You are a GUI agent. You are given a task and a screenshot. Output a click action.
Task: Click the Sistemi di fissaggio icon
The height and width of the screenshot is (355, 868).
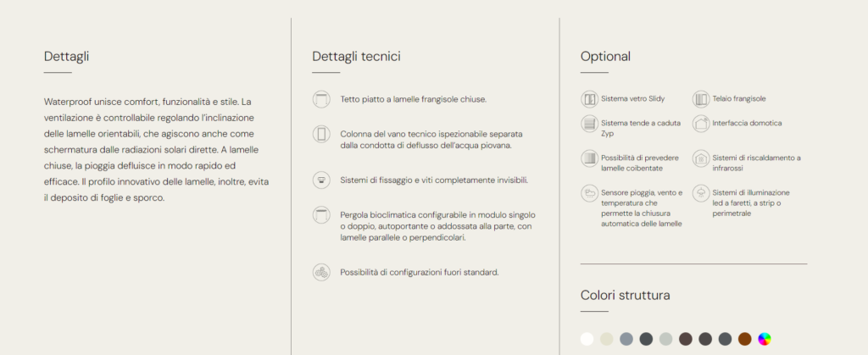(x=321, y=180)
